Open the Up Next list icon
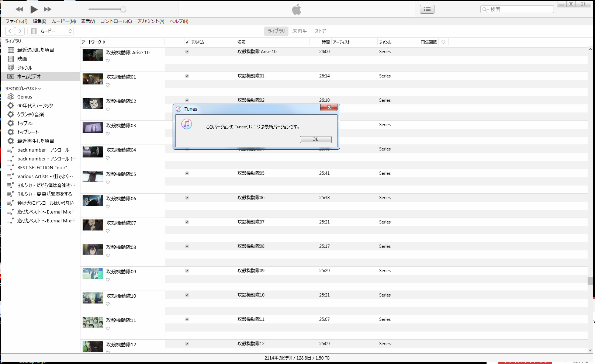The height and width of the screenshot is (364, 595). 427,9
